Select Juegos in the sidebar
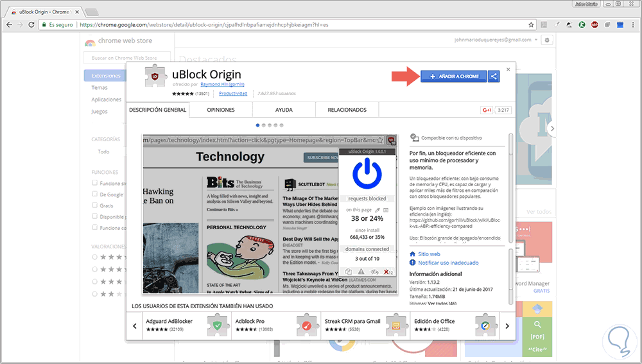This screenshot has height=364, width=642. (x=100, y=111)
